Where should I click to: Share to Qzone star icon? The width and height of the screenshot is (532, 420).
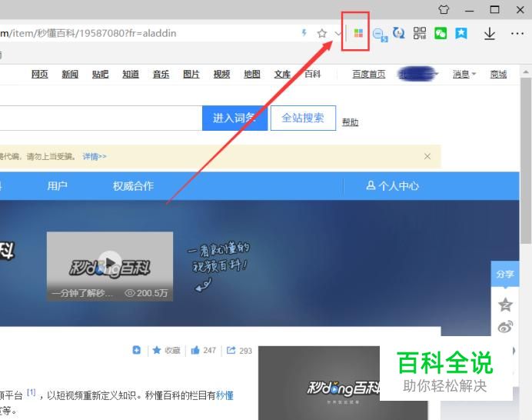click(505, 304)
